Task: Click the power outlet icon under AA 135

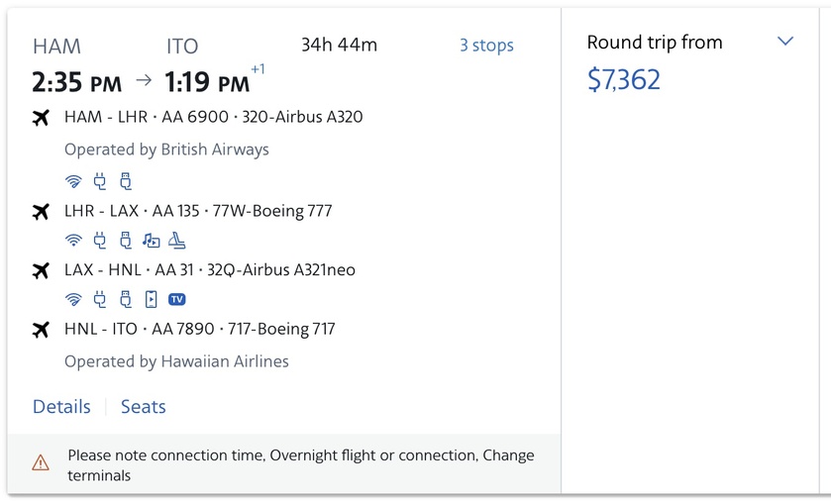Action: tap(99, 241)
